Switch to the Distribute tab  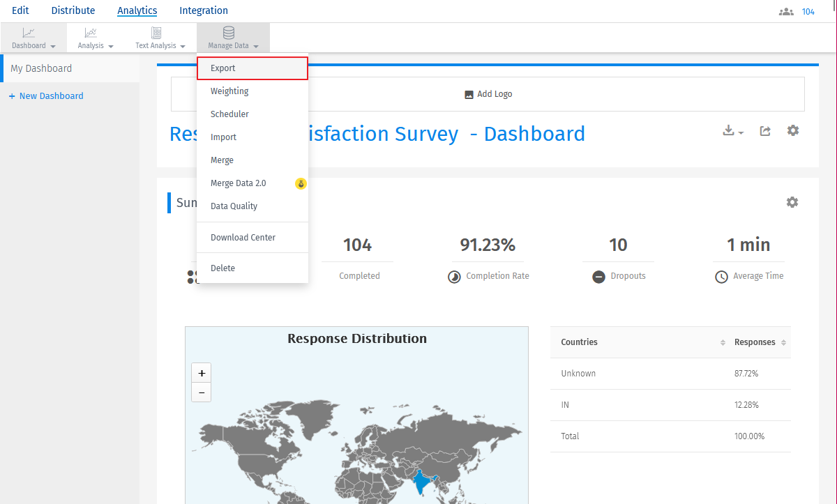pos(73,10)
